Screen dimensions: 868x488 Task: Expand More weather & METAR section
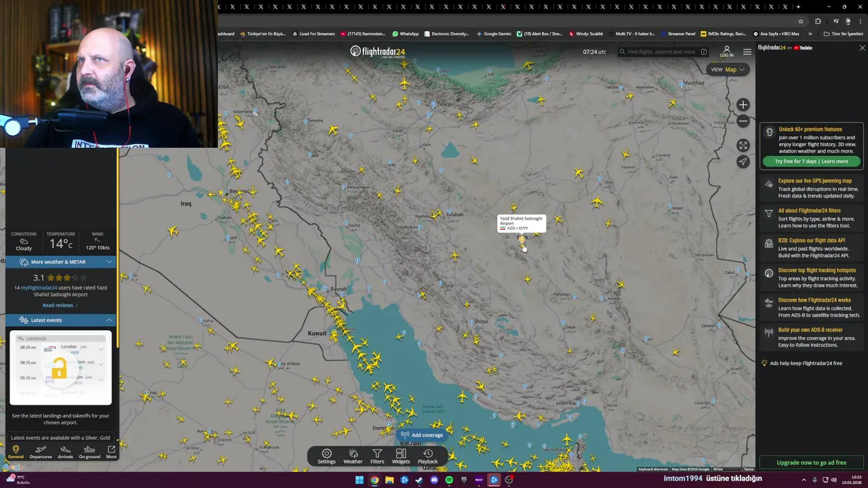pyautogui.click(x=61, y=262)
